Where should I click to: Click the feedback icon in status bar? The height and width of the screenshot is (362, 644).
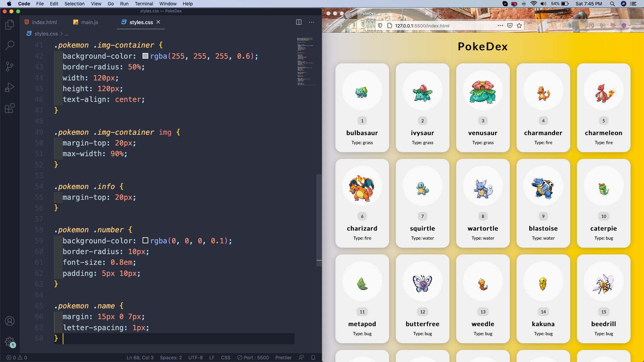pos(301,358)
